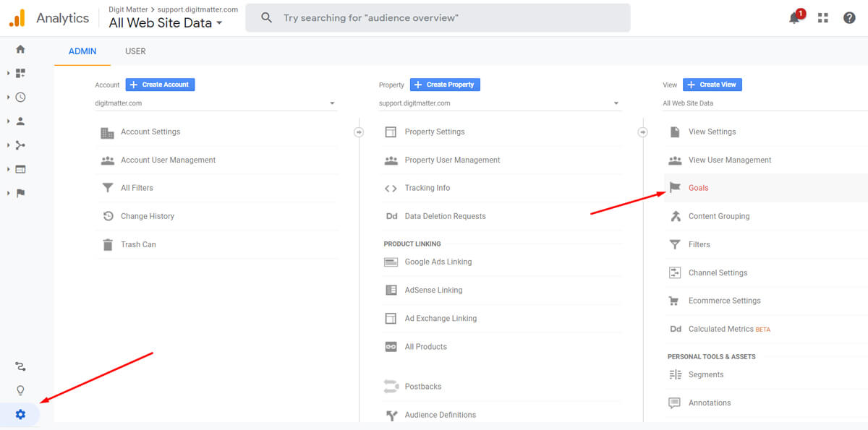
Task: Click the search field
Action: click(438, 17)
